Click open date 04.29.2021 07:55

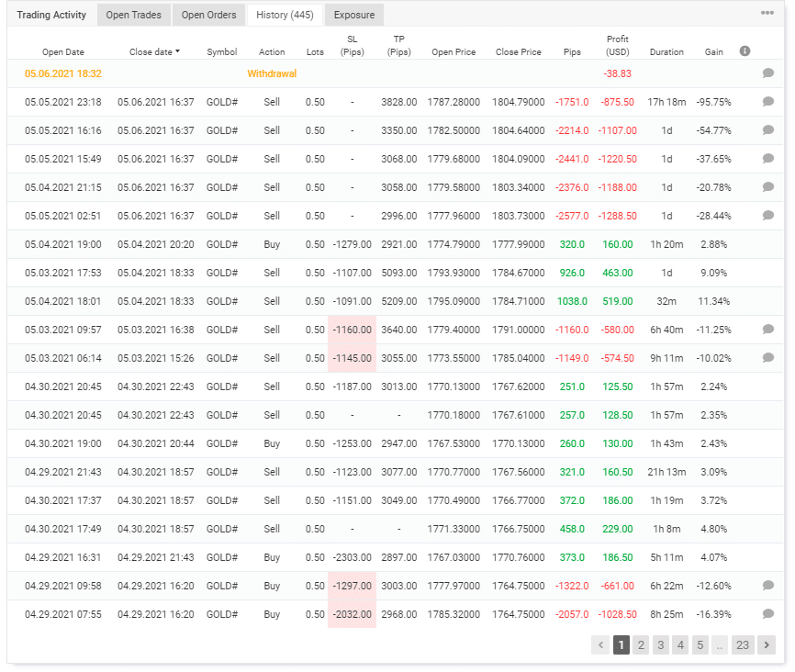pyautogui.click(x=63, y=614)
